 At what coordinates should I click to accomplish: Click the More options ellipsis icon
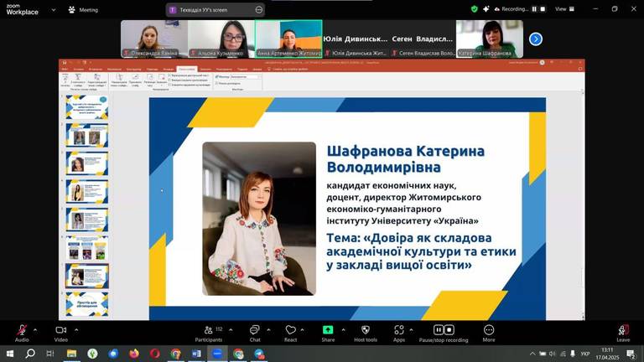489,330
